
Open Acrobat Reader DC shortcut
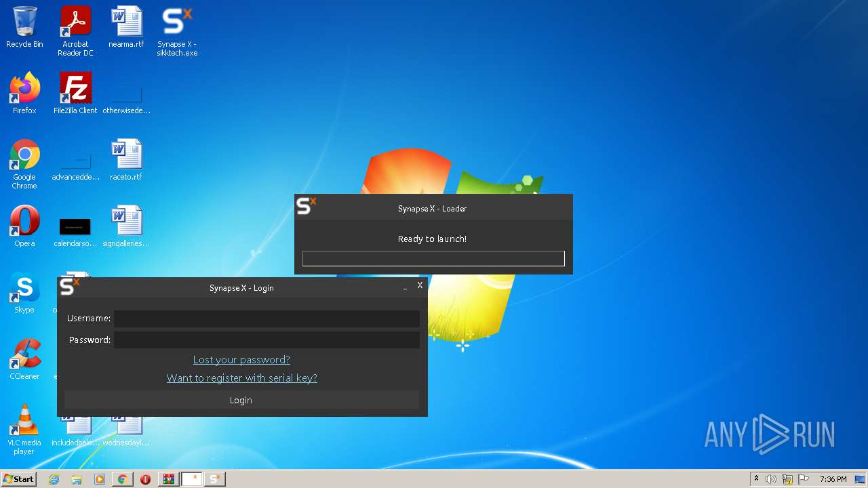[75, 32]
